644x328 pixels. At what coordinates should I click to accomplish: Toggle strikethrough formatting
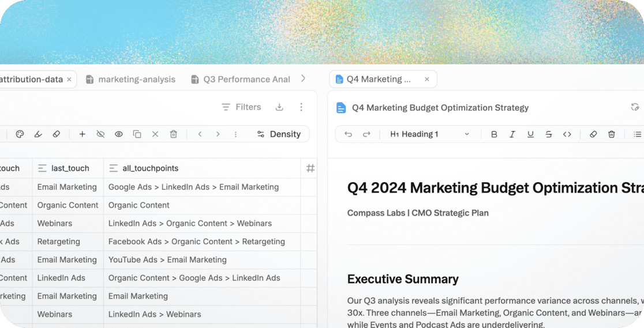549,134
